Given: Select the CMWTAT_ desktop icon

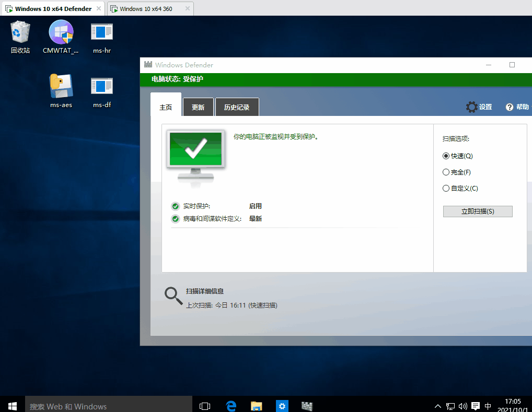Looking at the screenshot, I should pos(61,37).
